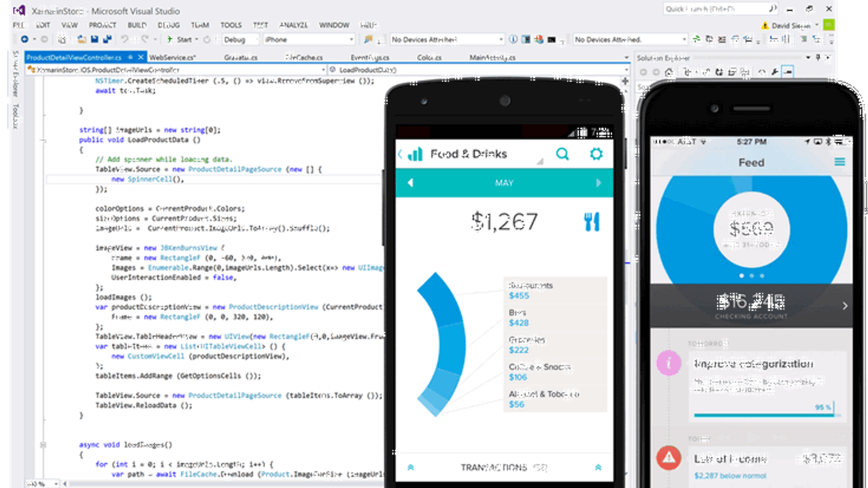
Task: Tap the $222 category row
Action: tap(555, 344)
